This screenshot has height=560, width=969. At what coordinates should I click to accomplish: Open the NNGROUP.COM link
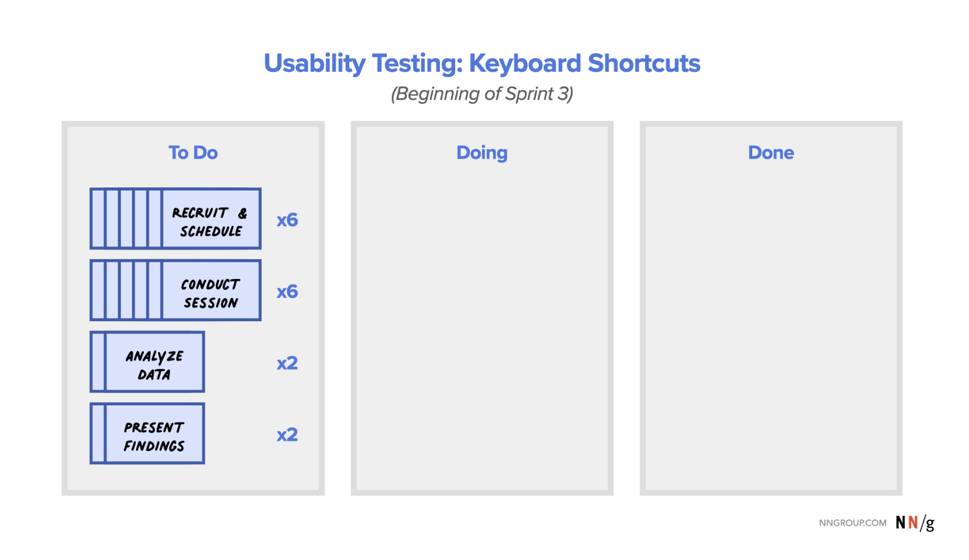pyautogui.click(x=852, y=523)
